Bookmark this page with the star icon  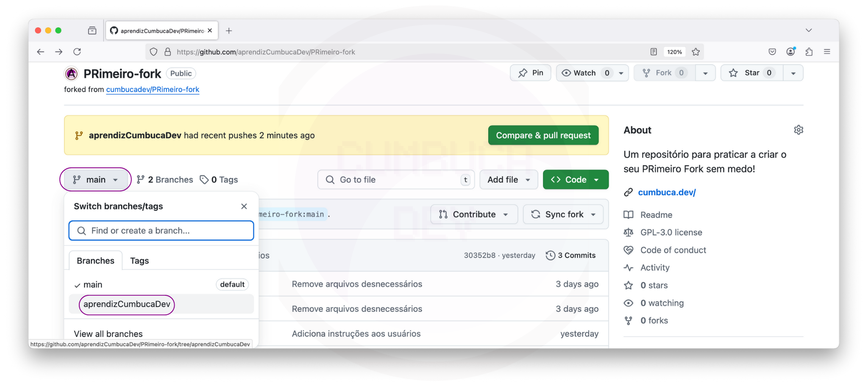pyautogui.click(x=696, y=52)
